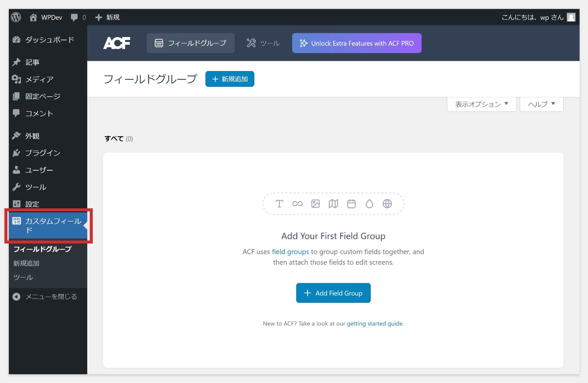Click the 設定 sliders icon
Viewport: 588px width, 383px height.
tap(16, 204)
